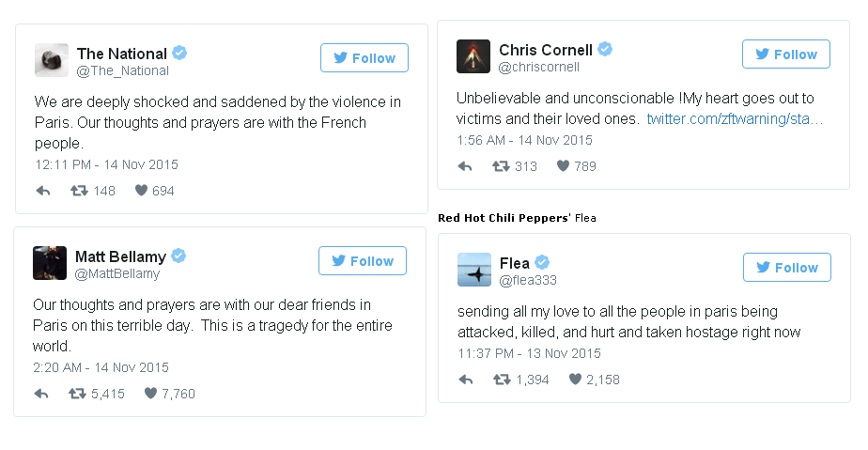Reply to The National's tweet
Screen dimensions: 868x450
(43, 191)
